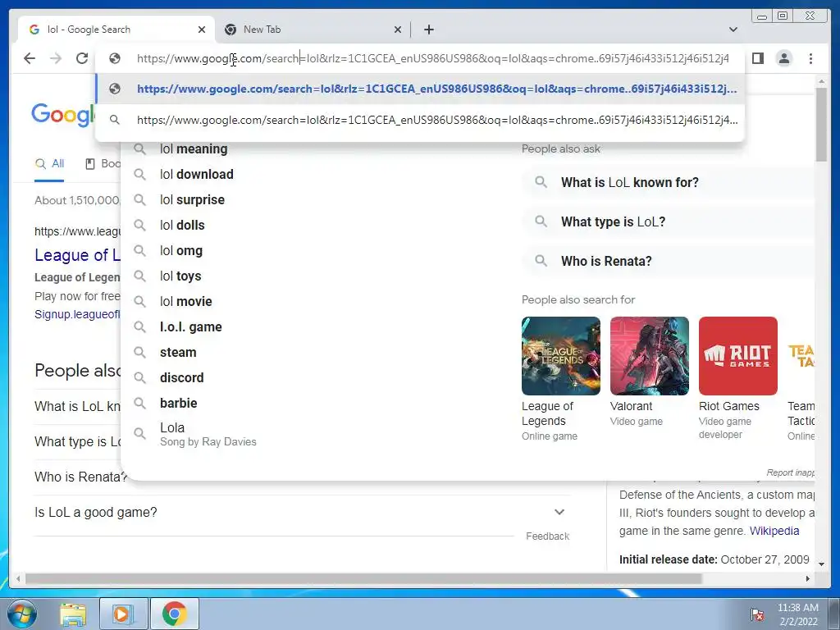Select 'lol meaning' suggestion
The height and width of the screenshot is (630, 840).
click(194, 149)
